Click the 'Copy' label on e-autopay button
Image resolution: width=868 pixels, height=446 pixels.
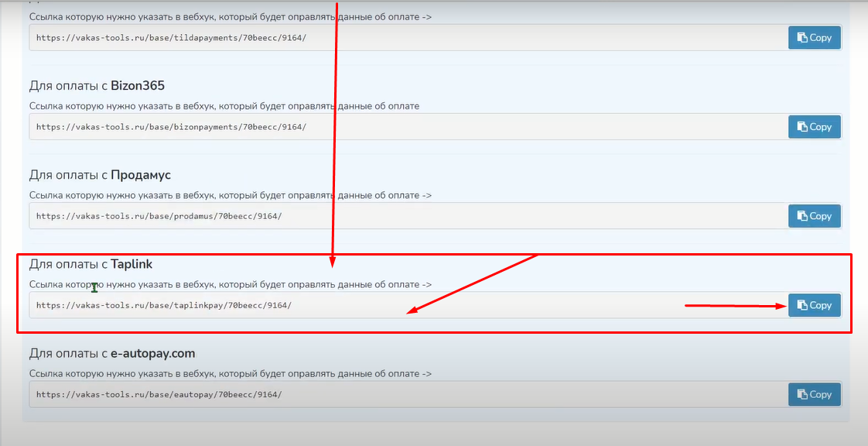(x=820, y=394)
